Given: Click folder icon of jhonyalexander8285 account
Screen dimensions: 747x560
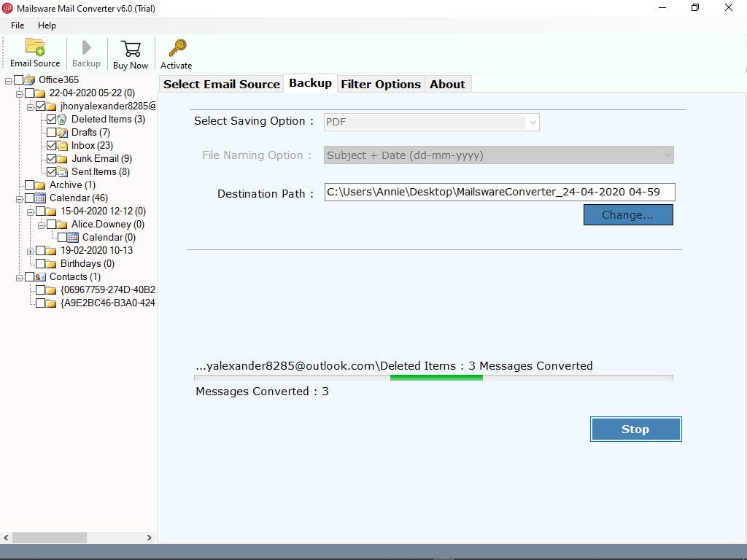Looking at the screenshot, I should click(x=51, y=106).
